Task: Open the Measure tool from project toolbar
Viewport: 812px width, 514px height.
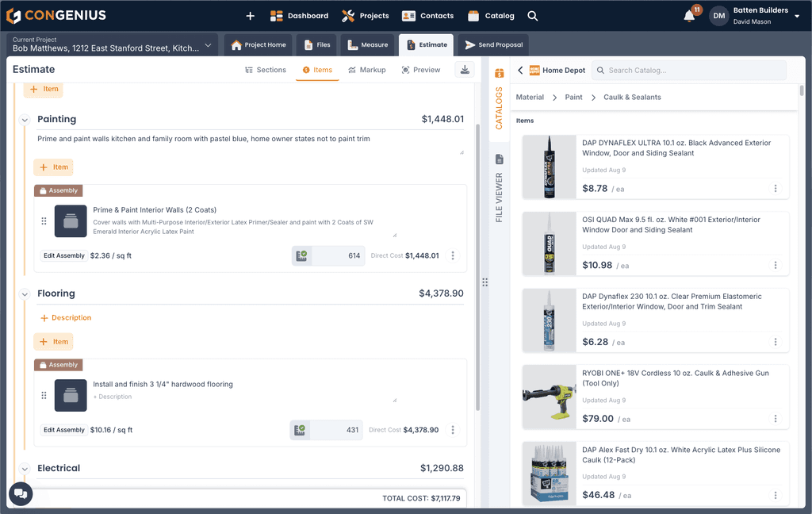Action: point(366,45)
